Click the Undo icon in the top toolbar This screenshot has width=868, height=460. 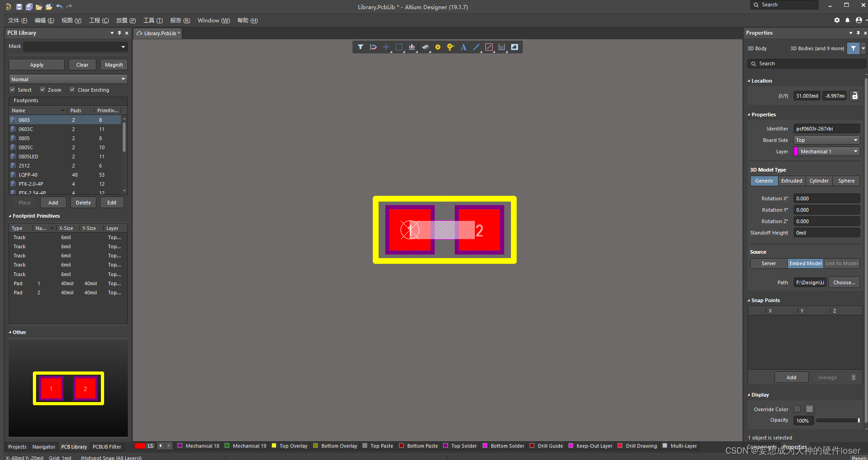tap(59, 6)
